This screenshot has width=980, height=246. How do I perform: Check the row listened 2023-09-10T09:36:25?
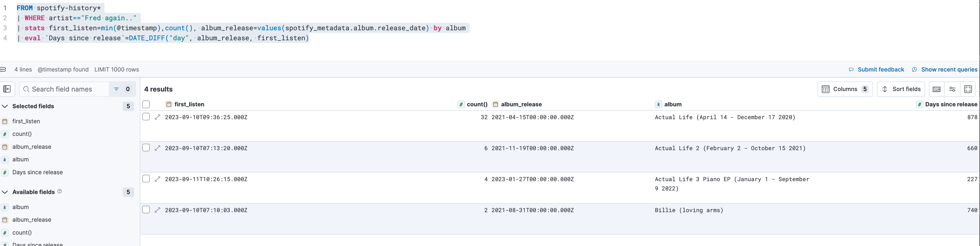pyautogui.click(x=146, y=117)
